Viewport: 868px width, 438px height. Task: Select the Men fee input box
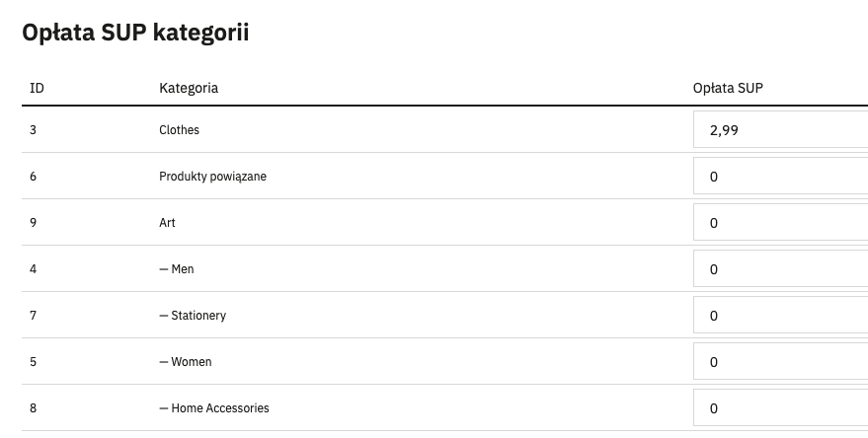coord(780,268)
